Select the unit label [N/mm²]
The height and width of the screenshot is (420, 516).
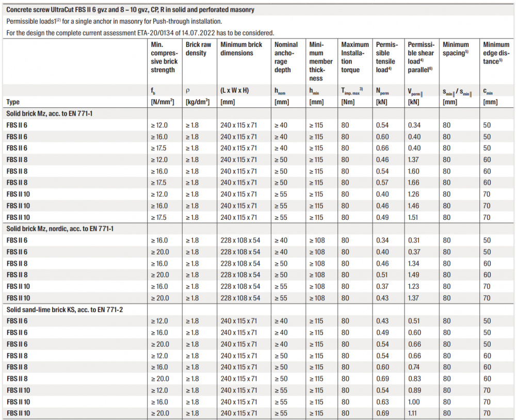click(162, 102)
